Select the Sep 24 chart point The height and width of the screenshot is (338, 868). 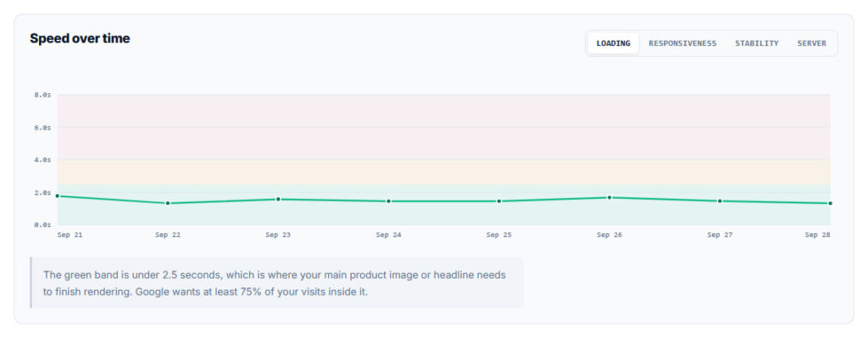click(x=388, y=202)
